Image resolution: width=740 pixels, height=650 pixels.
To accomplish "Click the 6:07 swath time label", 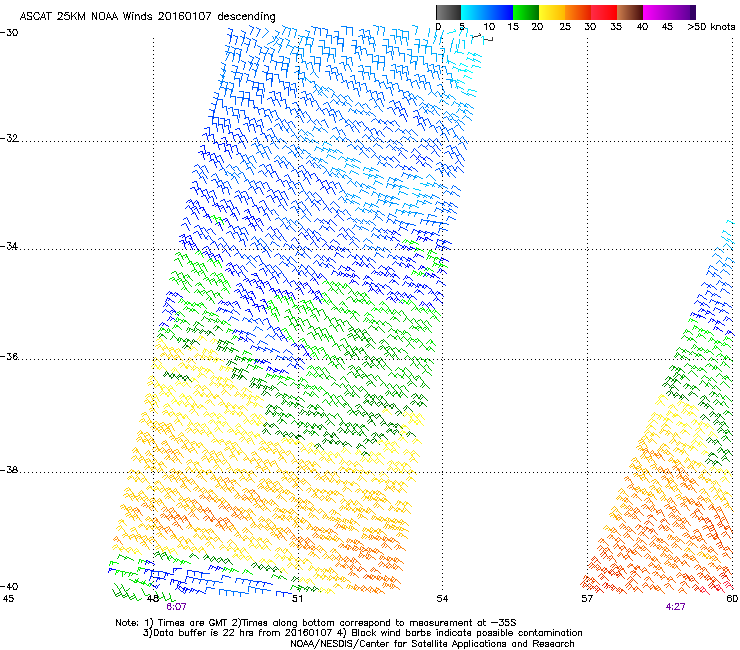I will (x=176, y=607).
